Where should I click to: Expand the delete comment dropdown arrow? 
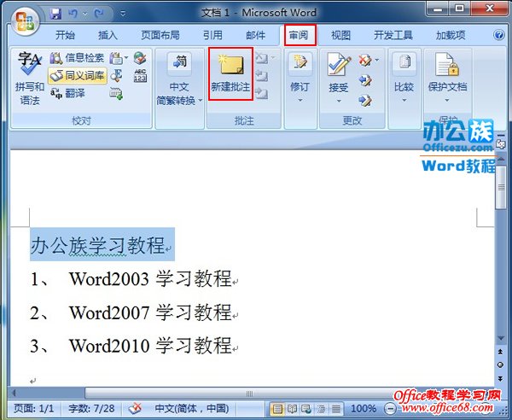coord(273,58)
